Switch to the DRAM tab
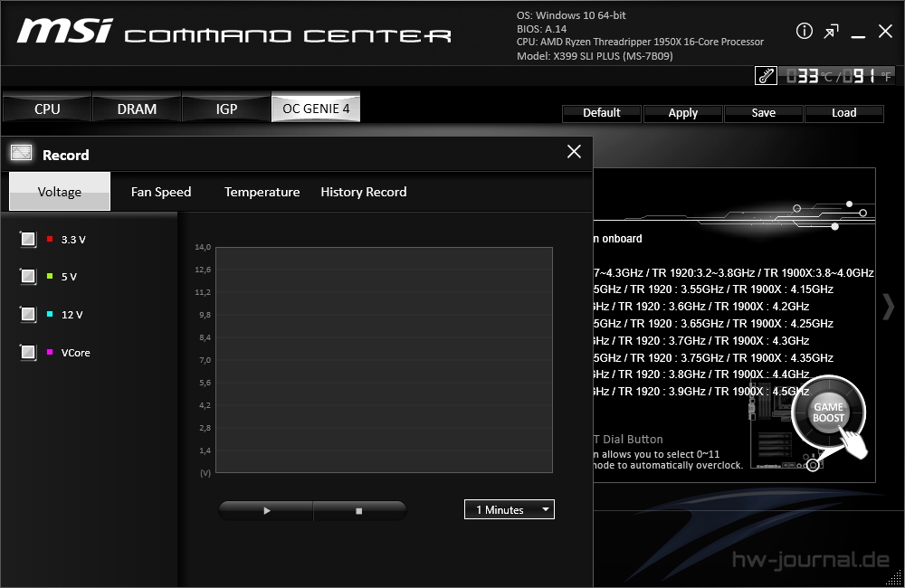 coord(137,109)
